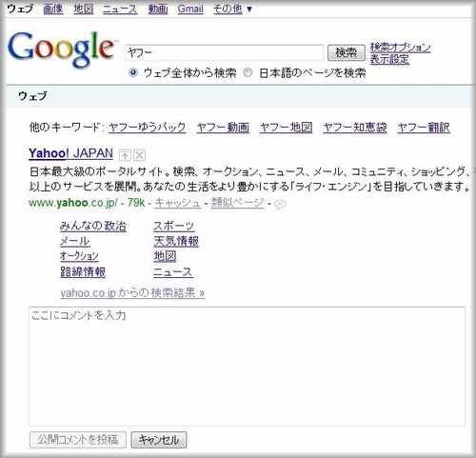Select ウェブ全体から検索 radio button
The height and width of the screenshot is (458, 476).
pos(133,73)
